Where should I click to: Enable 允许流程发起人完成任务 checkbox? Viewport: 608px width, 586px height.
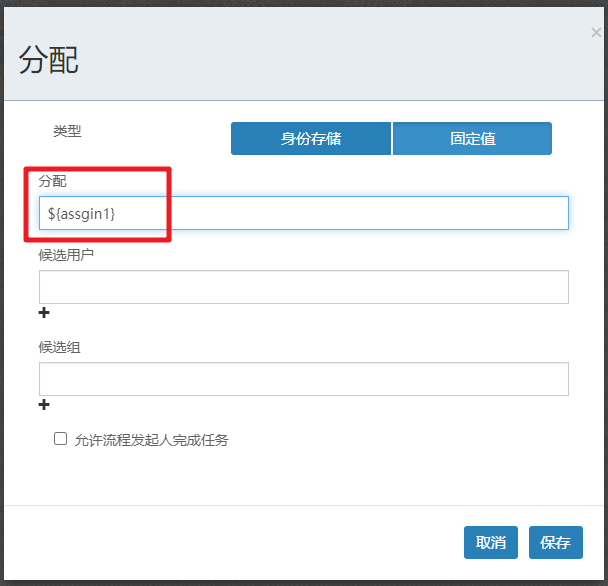pyautogui.click(x=61, y=438)
